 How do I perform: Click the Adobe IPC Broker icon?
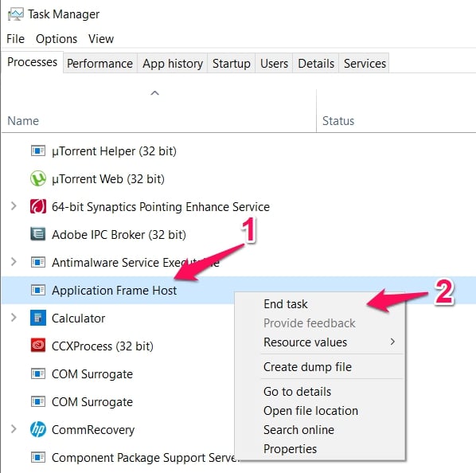pos(38,234)
